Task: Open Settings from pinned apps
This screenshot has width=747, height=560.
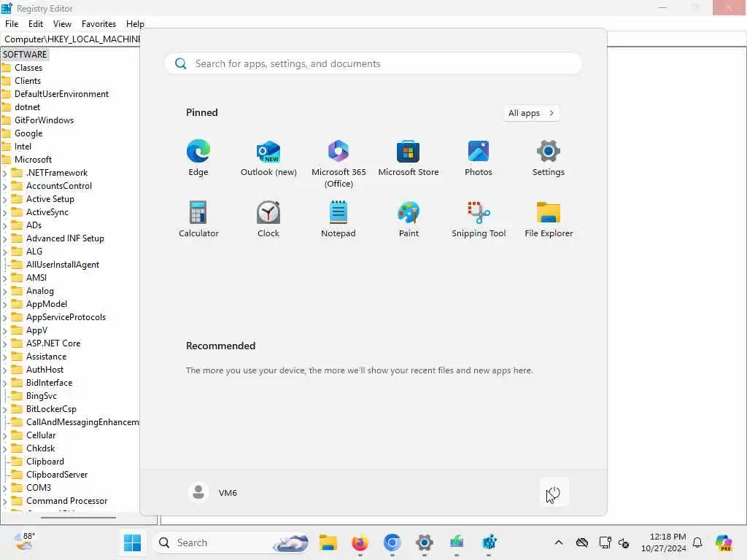Action: [x=549, y=158]
